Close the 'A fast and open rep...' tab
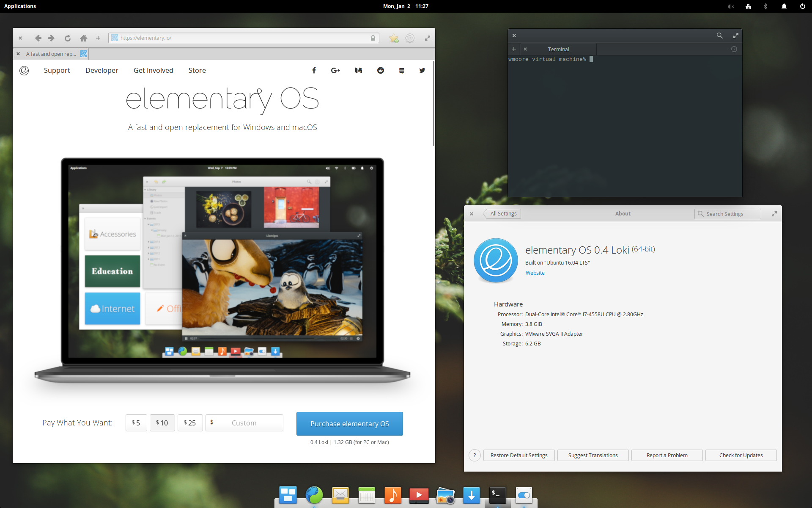The width and height of the screenshot is (812, 508). pos(18,54)
